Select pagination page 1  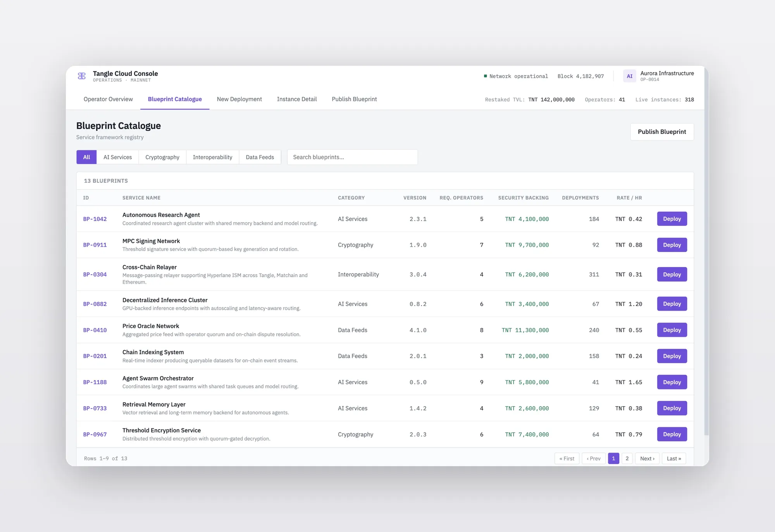point(613,458)
